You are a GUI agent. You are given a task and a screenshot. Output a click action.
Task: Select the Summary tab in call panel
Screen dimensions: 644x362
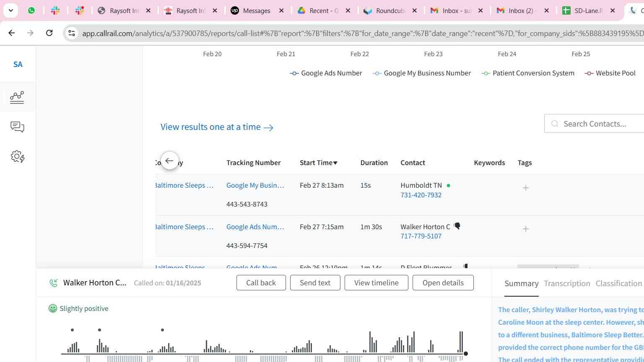click(x=521, y=284)
